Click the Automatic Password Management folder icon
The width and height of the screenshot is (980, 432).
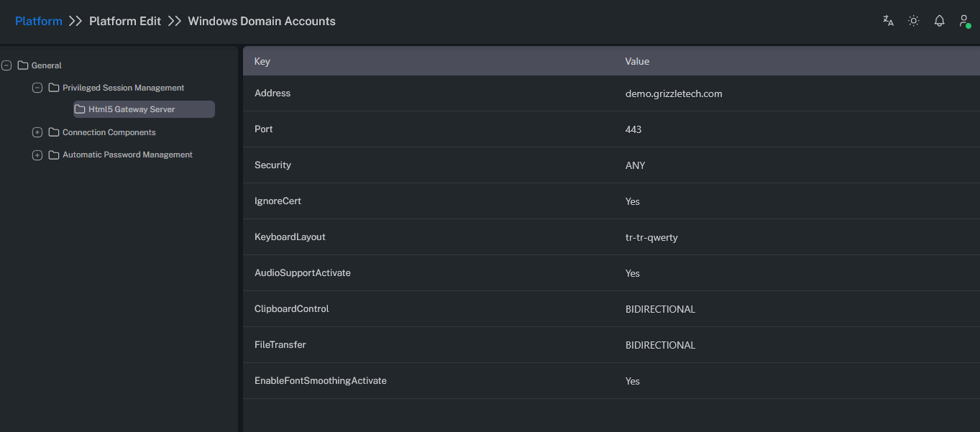(54, 155)
